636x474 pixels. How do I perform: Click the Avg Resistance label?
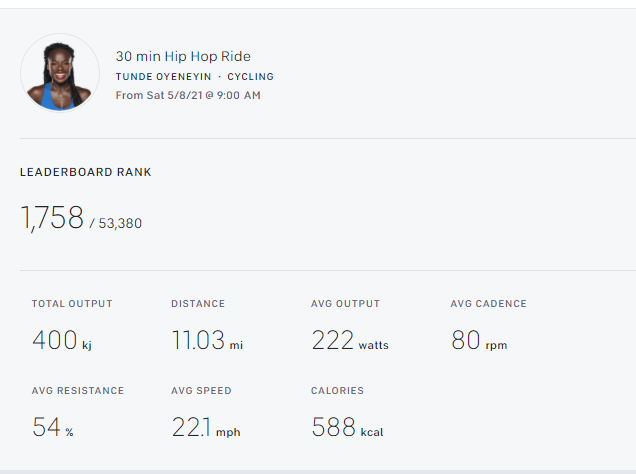coord(78,391)
